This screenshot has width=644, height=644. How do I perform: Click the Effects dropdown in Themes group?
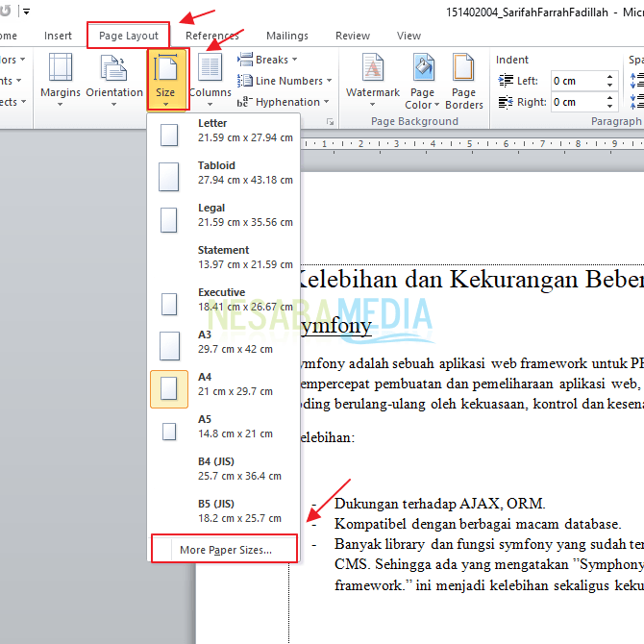click(12, 102)
